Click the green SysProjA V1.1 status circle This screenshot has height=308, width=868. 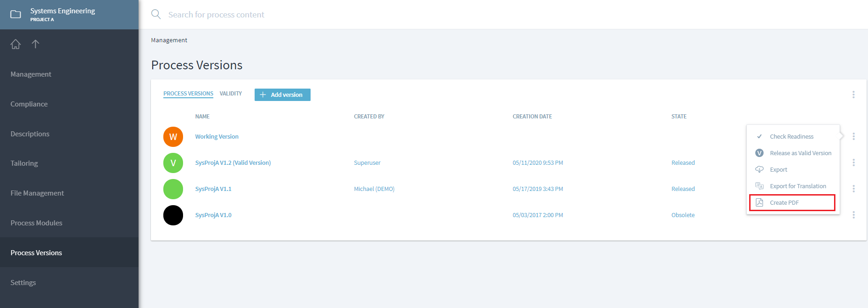173,189
